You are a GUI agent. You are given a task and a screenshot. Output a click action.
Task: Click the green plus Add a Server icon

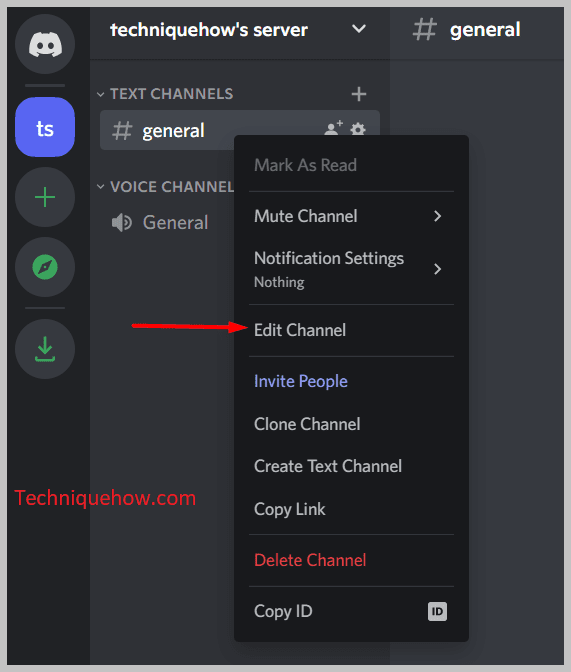pyautogui.click(x=45, y=197)
